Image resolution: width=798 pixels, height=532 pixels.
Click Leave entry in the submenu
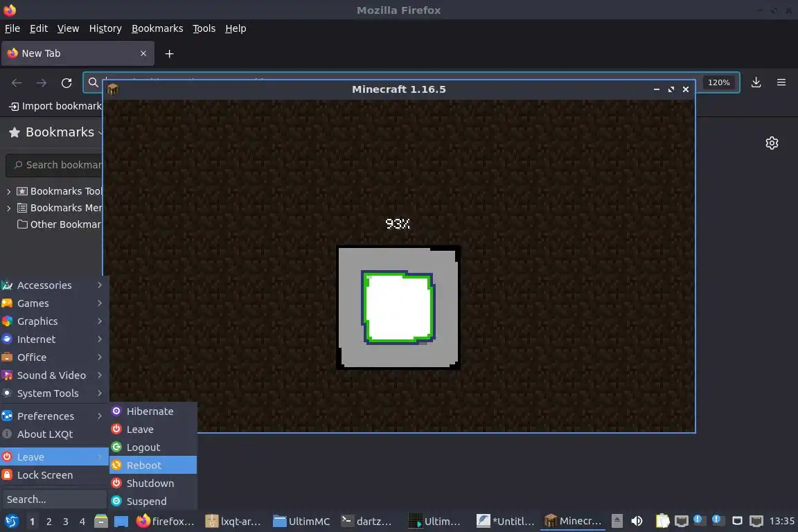point(153,429)
